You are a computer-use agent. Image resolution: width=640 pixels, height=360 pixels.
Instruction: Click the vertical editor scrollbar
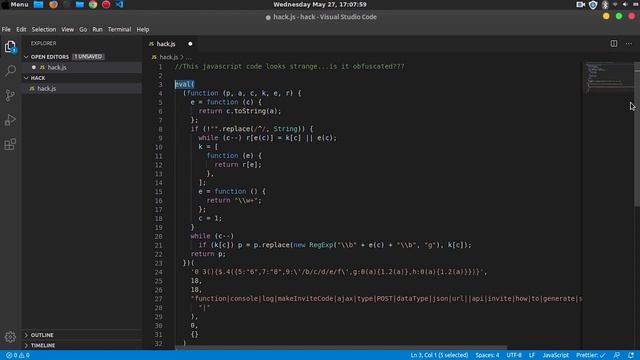pos(637,135)
